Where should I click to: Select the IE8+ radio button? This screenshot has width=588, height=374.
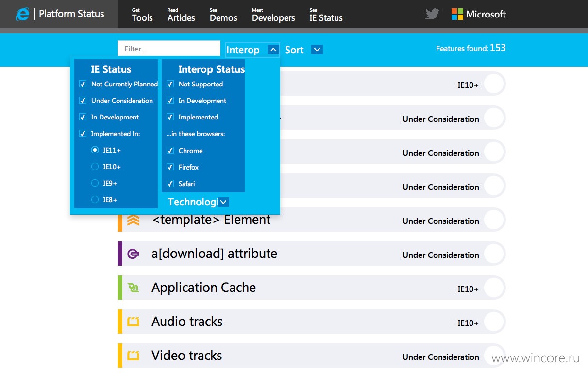[x=95, y=200]
